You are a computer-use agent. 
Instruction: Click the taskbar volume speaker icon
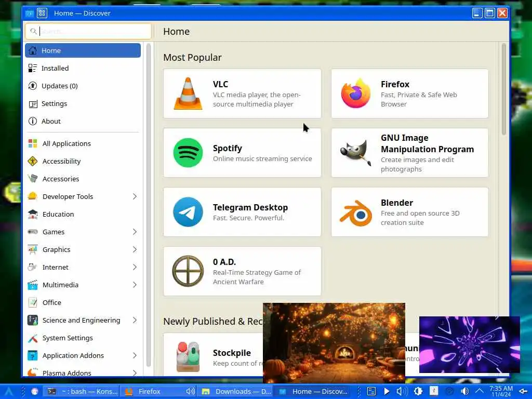(x=402, y=391)
